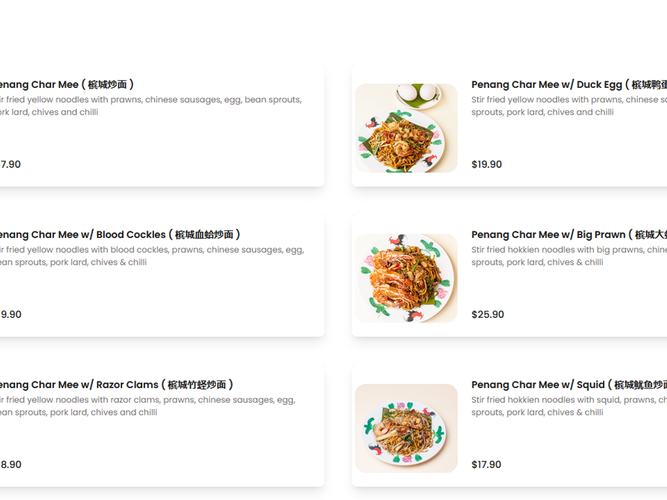
Task: Open Penang Char Mee w/ Blood Cockles title
Action: click(119, 235)
